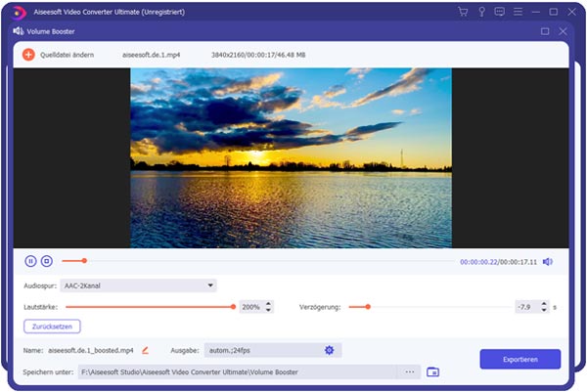The image size is (587, 392).
Task: Click the Quelldatei ändern label
Action: point(67,55)
